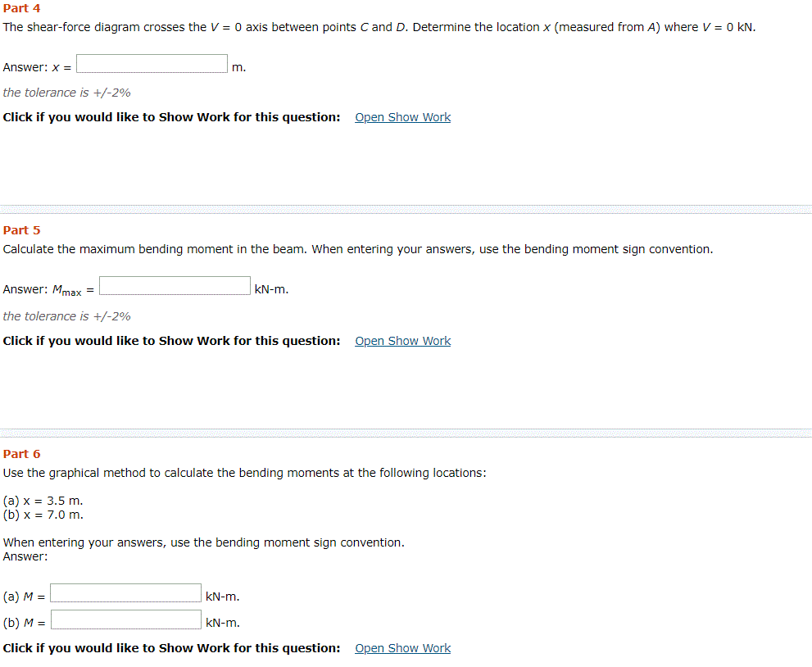Click the m unit label in Part 4

(x=238, y=66)
